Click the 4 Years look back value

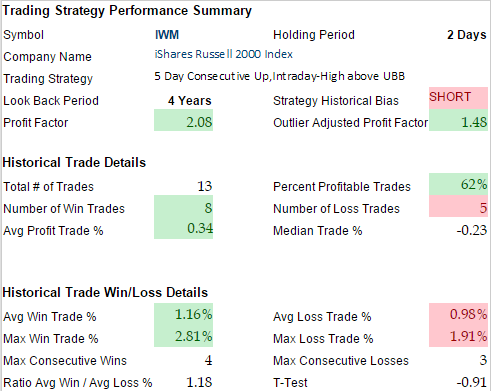[x=190, y=101]
